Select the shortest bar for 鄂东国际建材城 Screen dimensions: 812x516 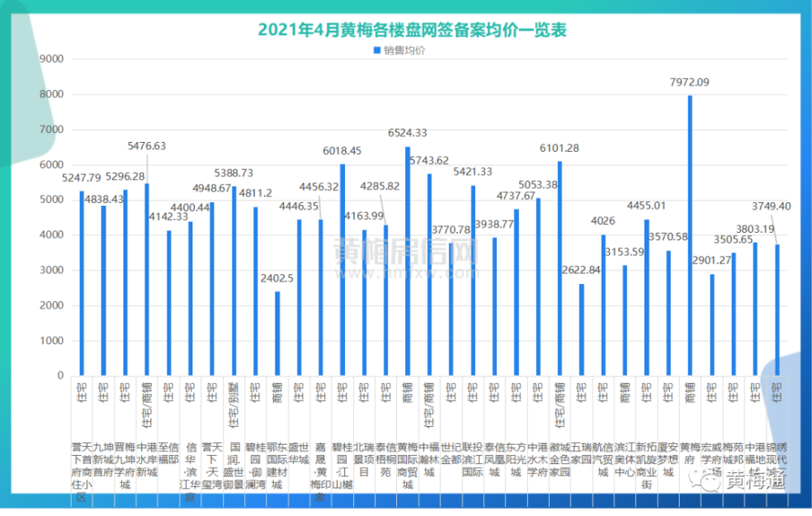click(x=278, y=333)
